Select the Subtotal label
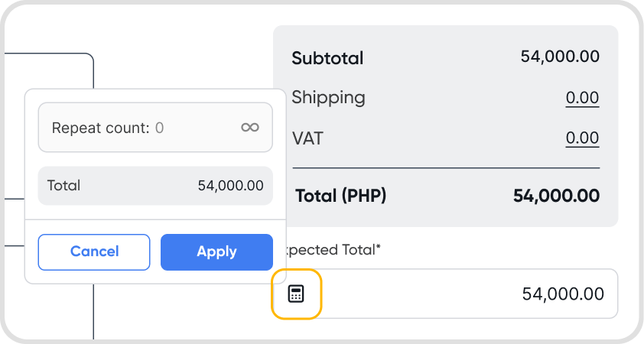644x344 pixels. click(x=327, y=58)
